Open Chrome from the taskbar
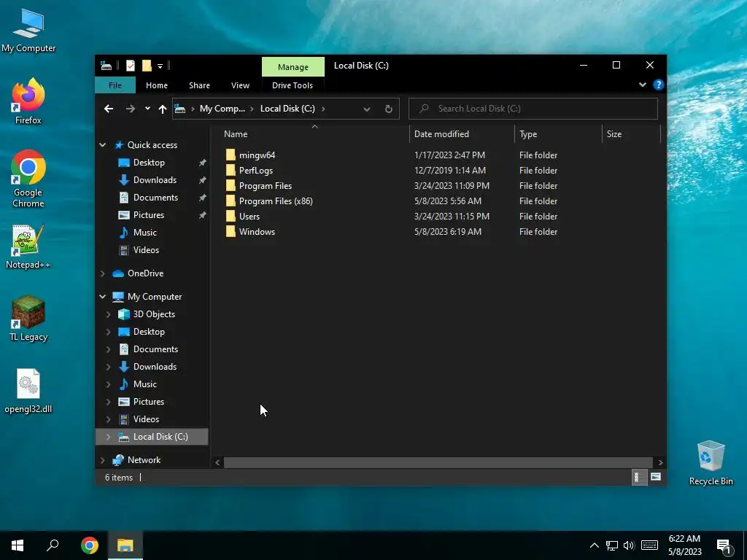The height and width of the screenshot is (560, 747). [90, 545]
